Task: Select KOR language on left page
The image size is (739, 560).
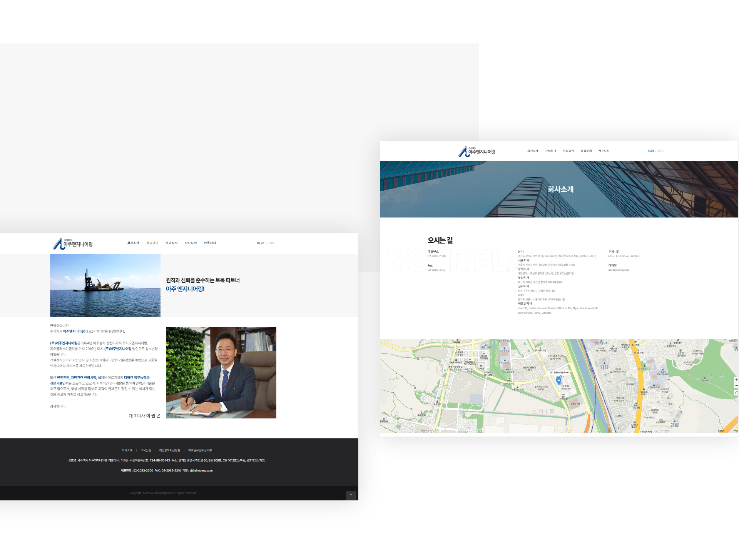Action: point(260,243)
